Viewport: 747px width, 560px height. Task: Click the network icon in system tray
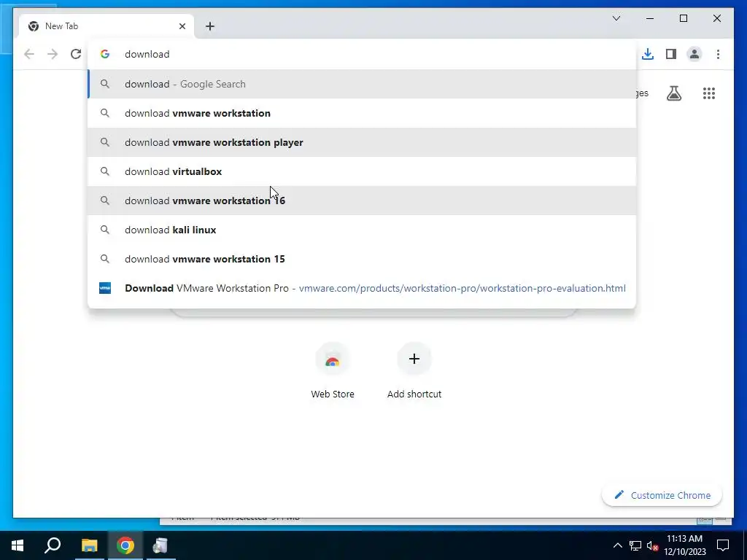coord(635,545)
